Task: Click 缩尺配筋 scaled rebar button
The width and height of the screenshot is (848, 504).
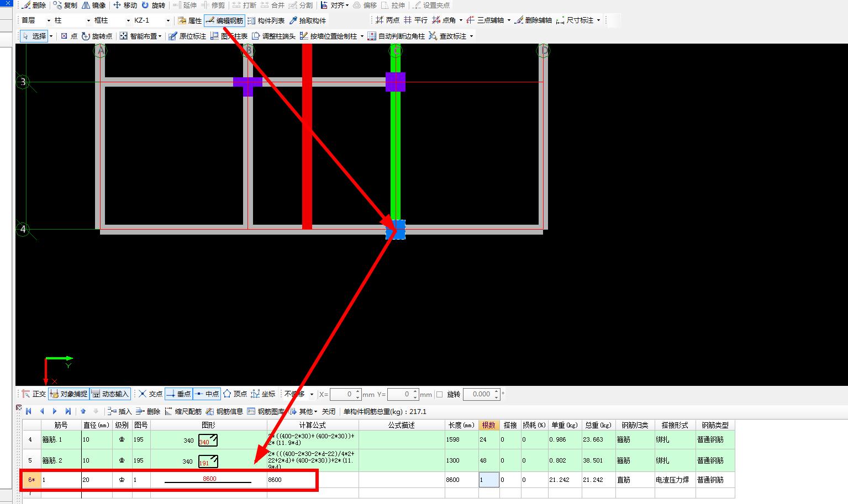Action: coord(183,411)
